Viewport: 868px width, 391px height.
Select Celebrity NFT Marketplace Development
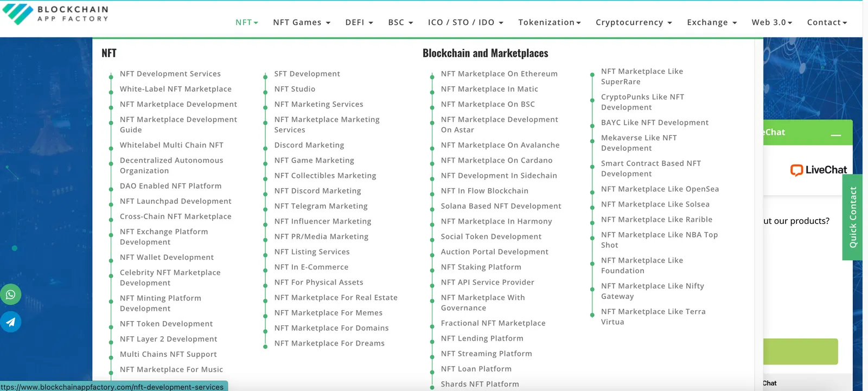click(x=170, y=278)
